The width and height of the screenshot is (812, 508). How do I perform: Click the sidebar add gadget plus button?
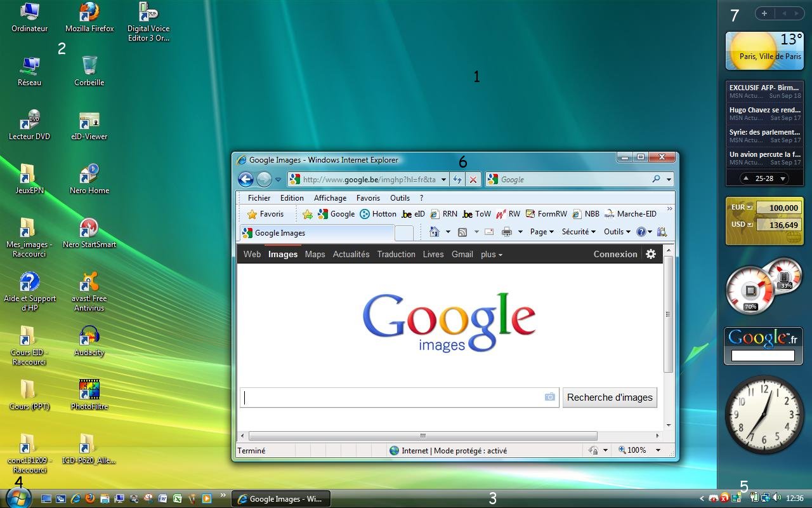[764, 13]
